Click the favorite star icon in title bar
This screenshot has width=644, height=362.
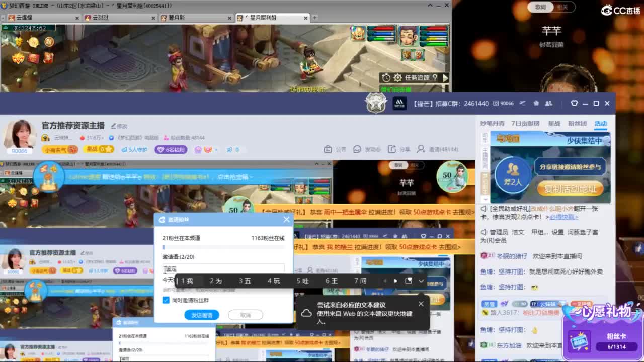click(536, 103)
